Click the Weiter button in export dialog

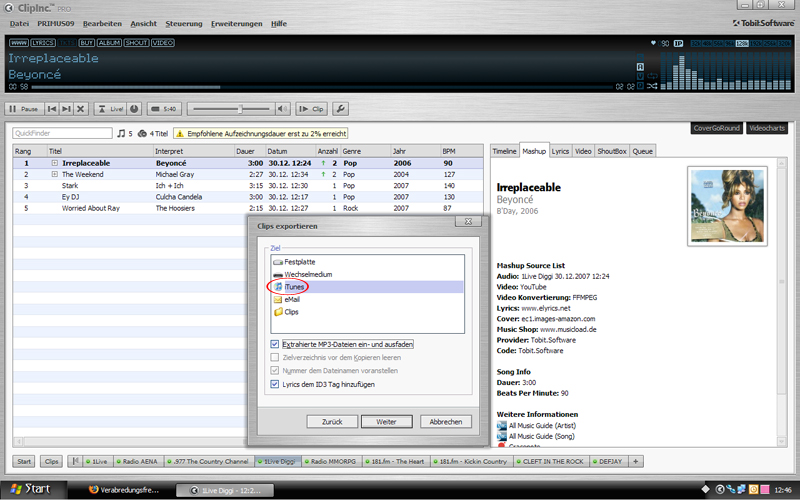[386, 422]
